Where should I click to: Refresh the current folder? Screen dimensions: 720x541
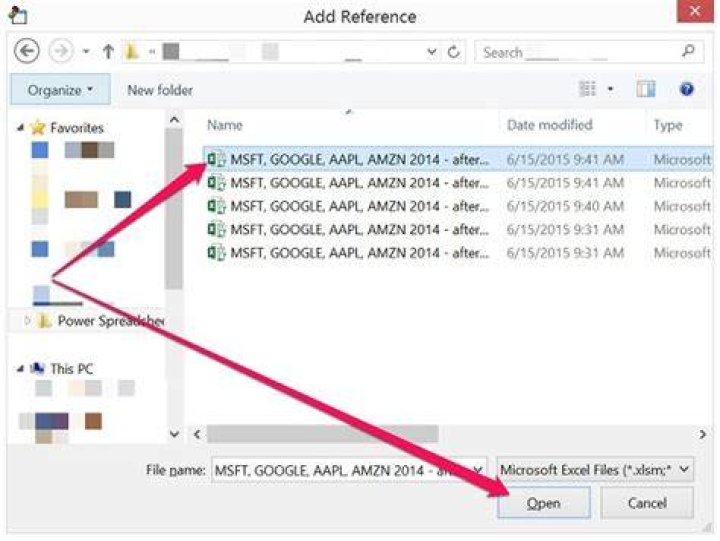coord(453,52)
